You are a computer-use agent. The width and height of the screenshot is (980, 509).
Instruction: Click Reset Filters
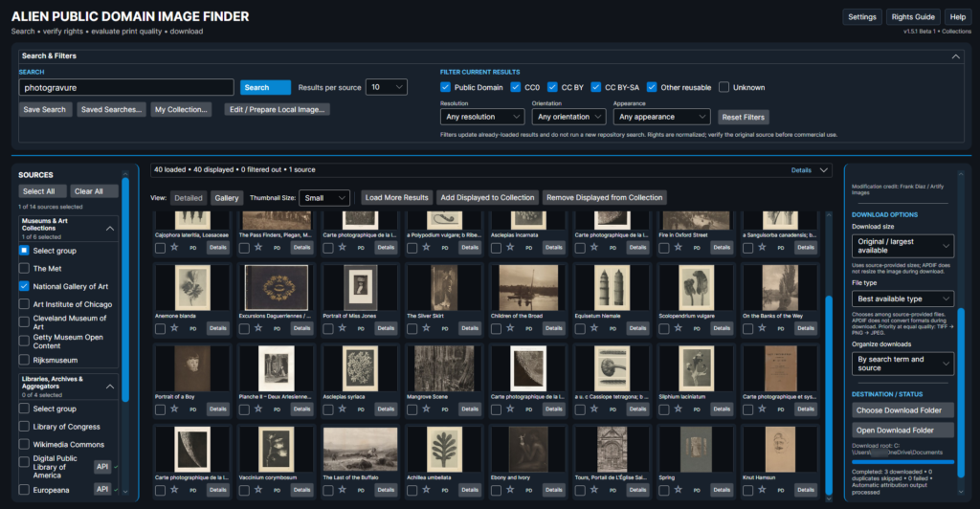743,117
